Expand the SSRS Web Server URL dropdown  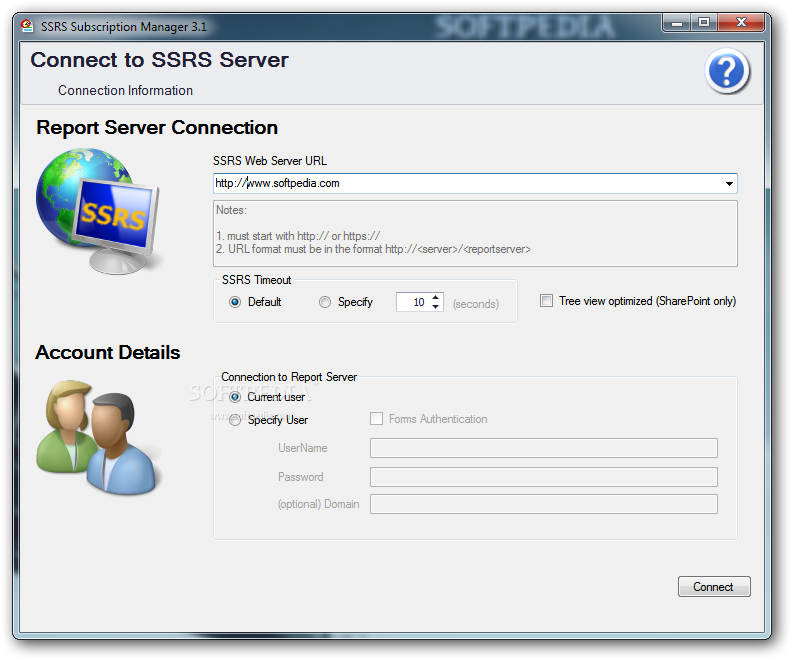click(x=729, y=183)
